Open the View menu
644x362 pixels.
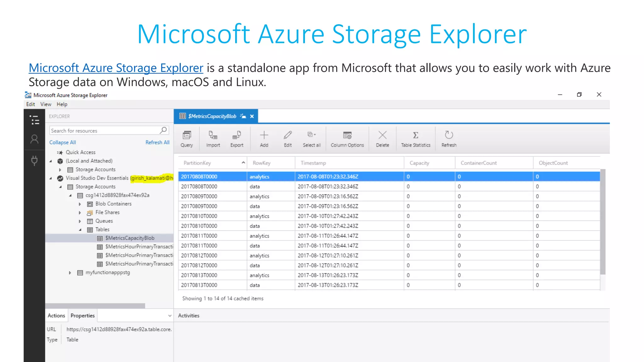tap(46, 104)
